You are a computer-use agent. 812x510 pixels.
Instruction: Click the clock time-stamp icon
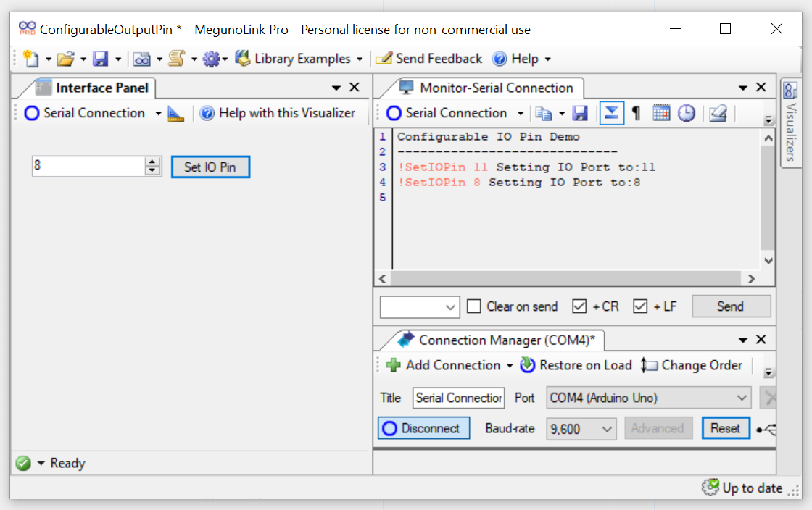(686, 113)
